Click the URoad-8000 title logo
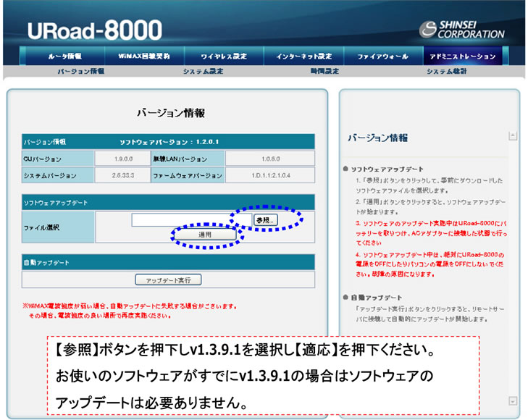 point(95,30)
